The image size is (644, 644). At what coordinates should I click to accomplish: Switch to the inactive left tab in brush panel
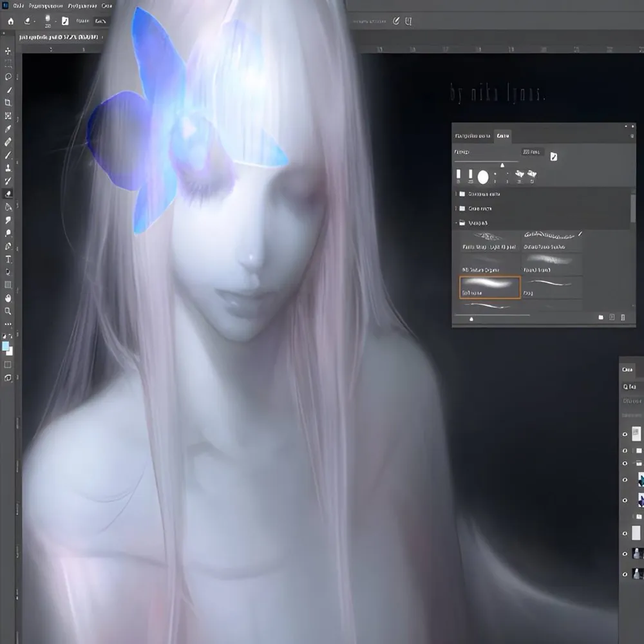click(x=472, y=135)
